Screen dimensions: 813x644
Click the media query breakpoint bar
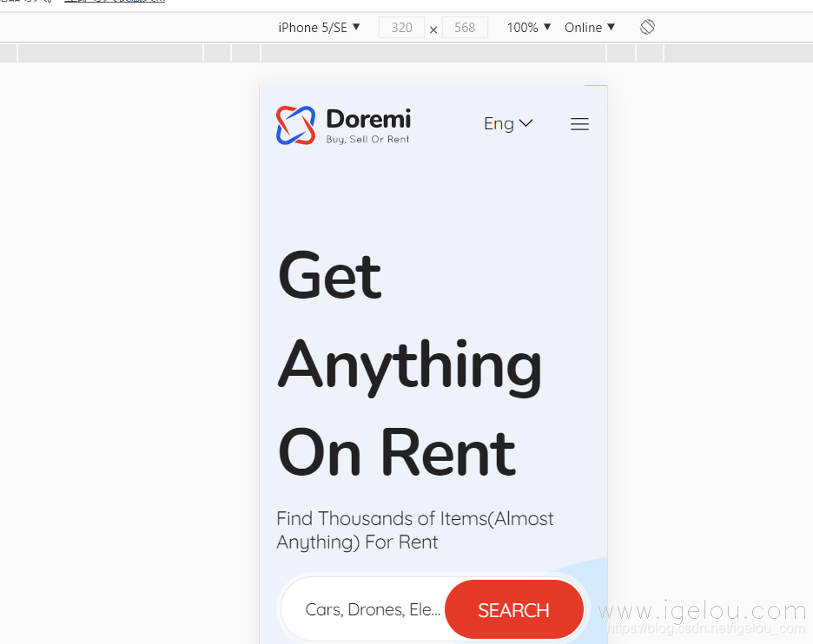point(406,52)
